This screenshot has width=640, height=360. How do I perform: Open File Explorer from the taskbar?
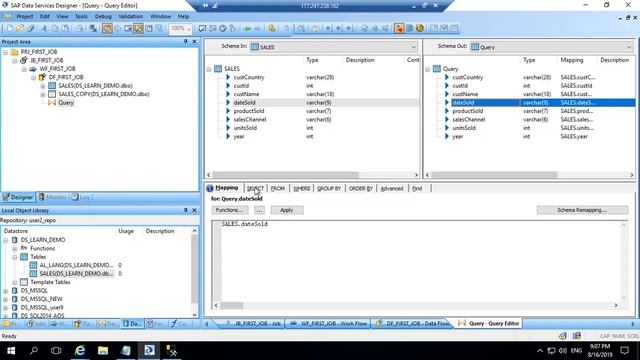(x=103, y=351)
